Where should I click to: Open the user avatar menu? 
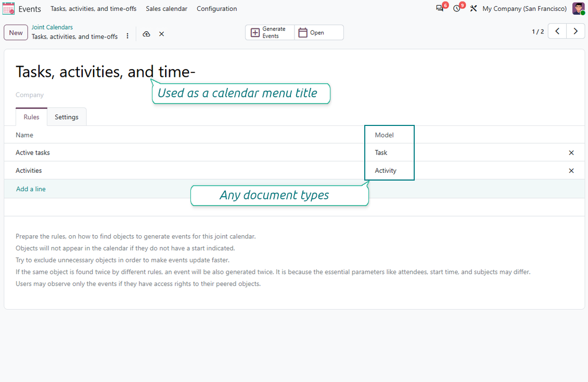tap(578, 8)
